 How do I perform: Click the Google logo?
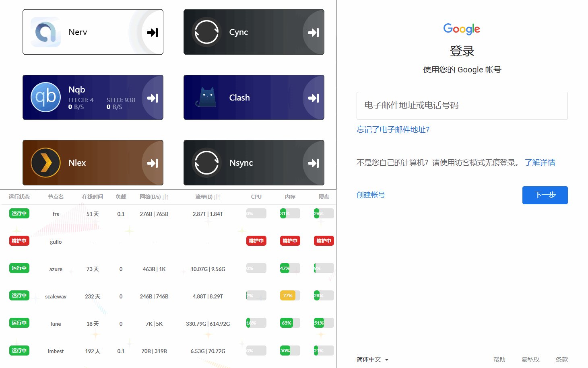[x=462, y=29]
